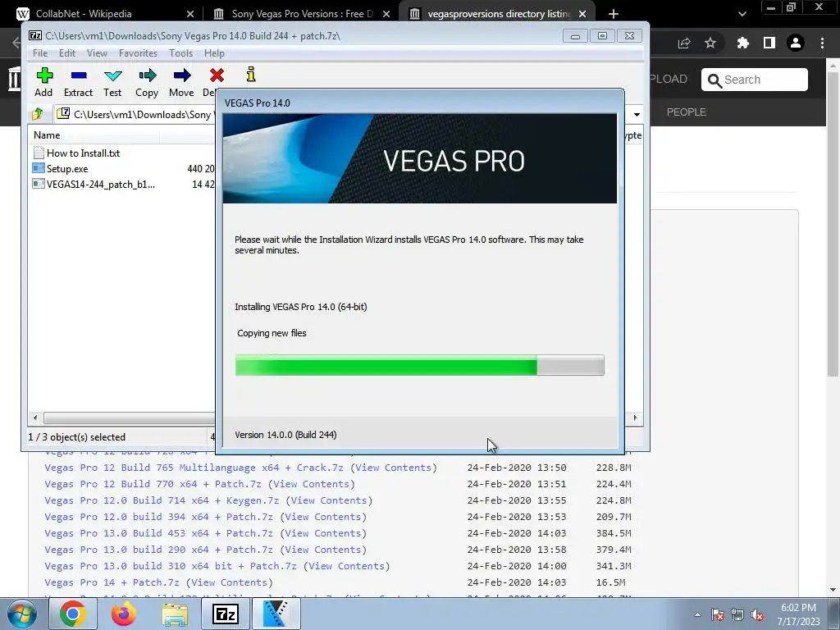Viewport: 840px width, 630px height.
Task: Click the VEGAS installer taskbar button
Action: [x=276, y=614]
